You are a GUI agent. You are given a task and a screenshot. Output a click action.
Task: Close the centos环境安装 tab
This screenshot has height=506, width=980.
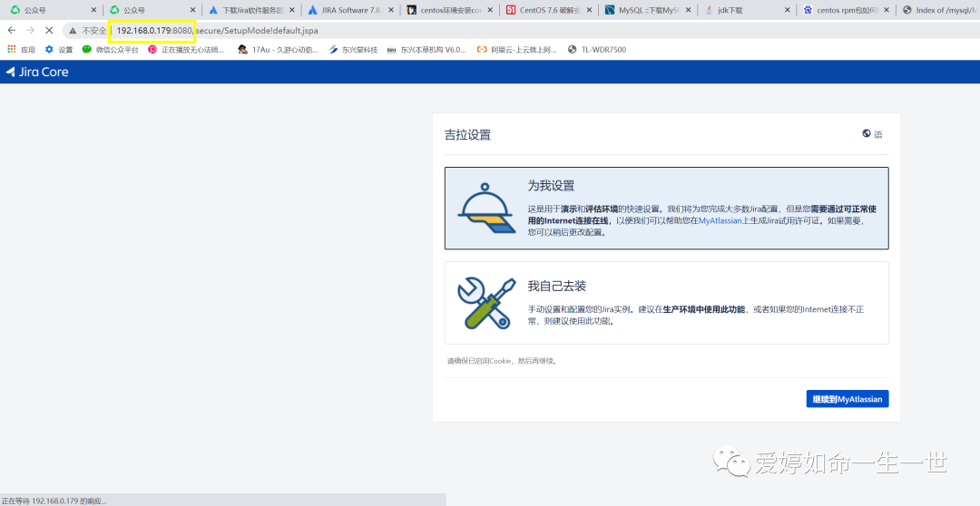pyautogui.click(x=490, y=10)
